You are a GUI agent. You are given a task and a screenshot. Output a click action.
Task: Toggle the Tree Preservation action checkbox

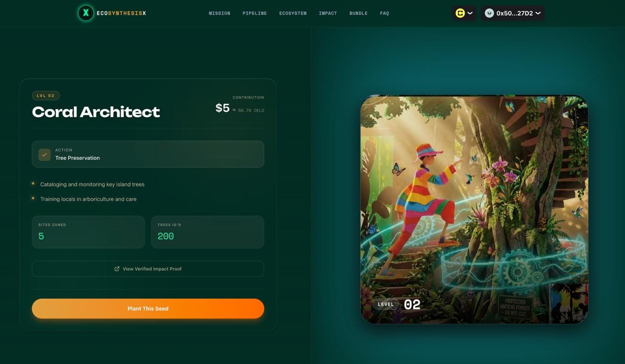(x=44, y=154)
